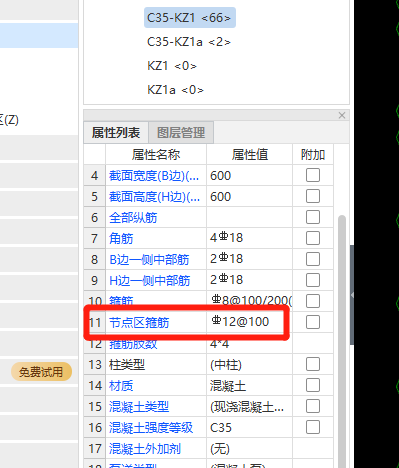399x468 pixels.
Task: Edit the B边一侧中部筋 value 2⌀18
Action: tap(250, 259)
